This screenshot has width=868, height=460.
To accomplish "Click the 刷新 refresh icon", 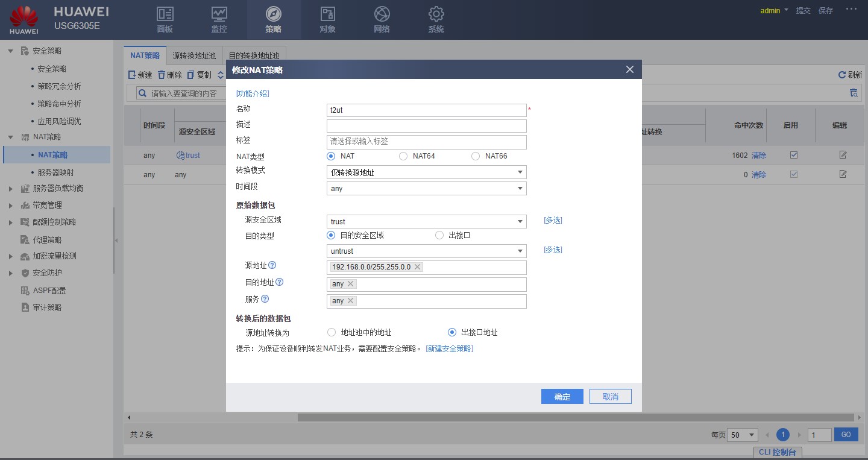I will (x=842, y=75).
